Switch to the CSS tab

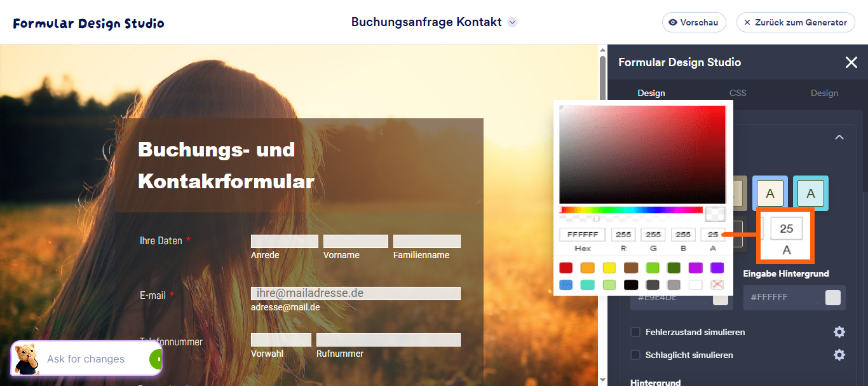738,93
